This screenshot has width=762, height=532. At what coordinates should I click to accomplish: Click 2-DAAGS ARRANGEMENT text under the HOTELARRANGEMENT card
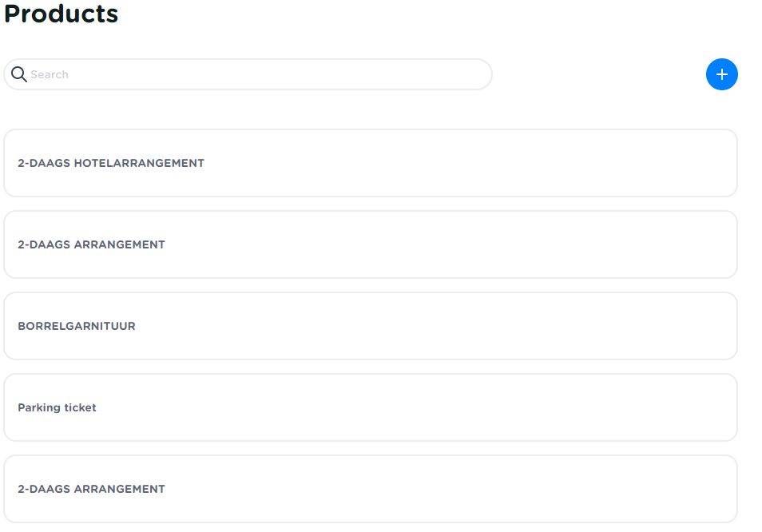(x=91, y=244)
